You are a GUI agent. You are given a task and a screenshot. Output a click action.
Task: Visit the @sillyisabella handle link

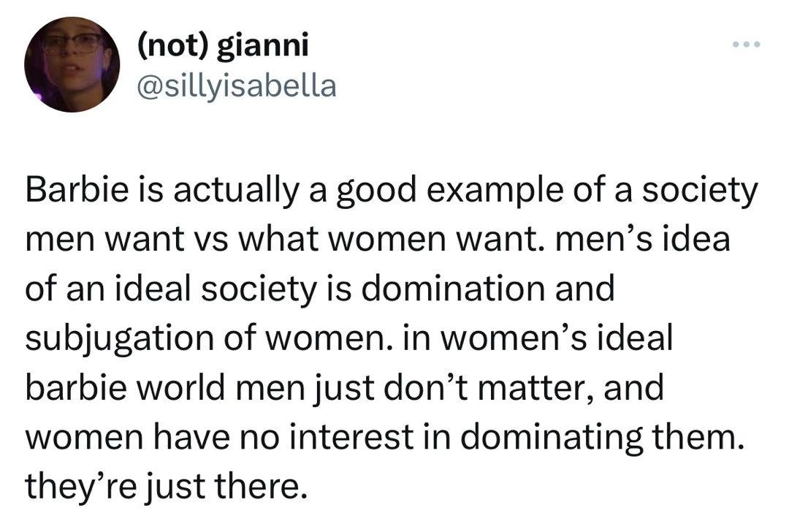237,86
